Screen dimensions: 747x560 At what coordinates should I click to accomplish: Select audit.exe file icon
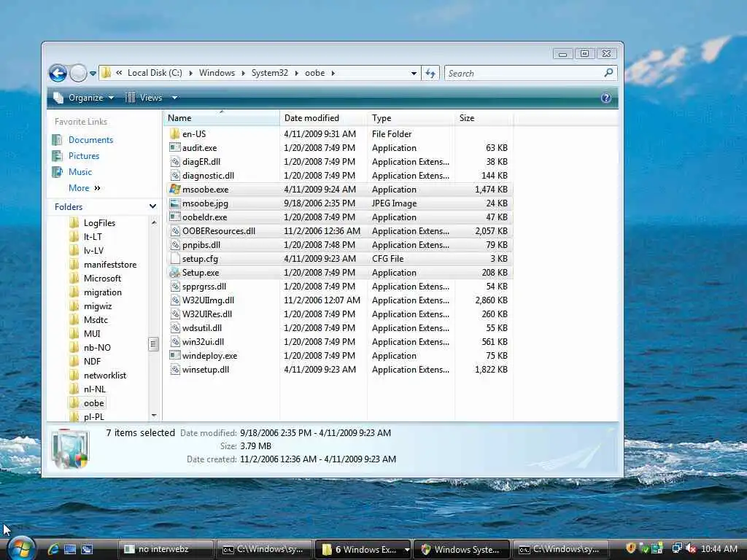pos(175,147)
